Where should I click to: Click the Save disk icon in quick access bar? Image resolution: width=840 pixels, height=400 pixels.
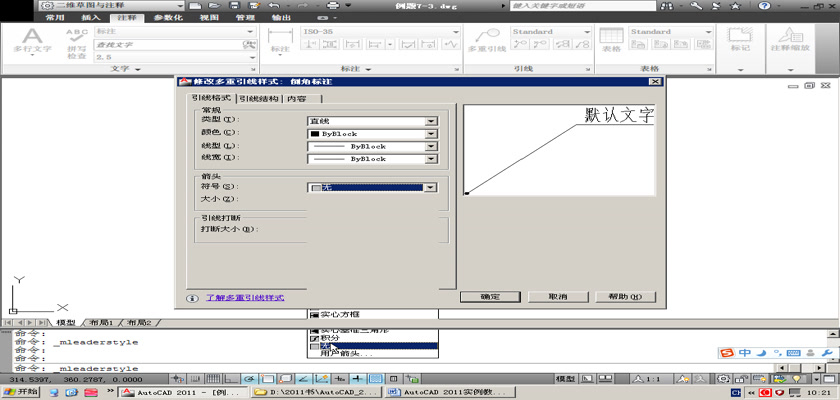coord(234,5)
